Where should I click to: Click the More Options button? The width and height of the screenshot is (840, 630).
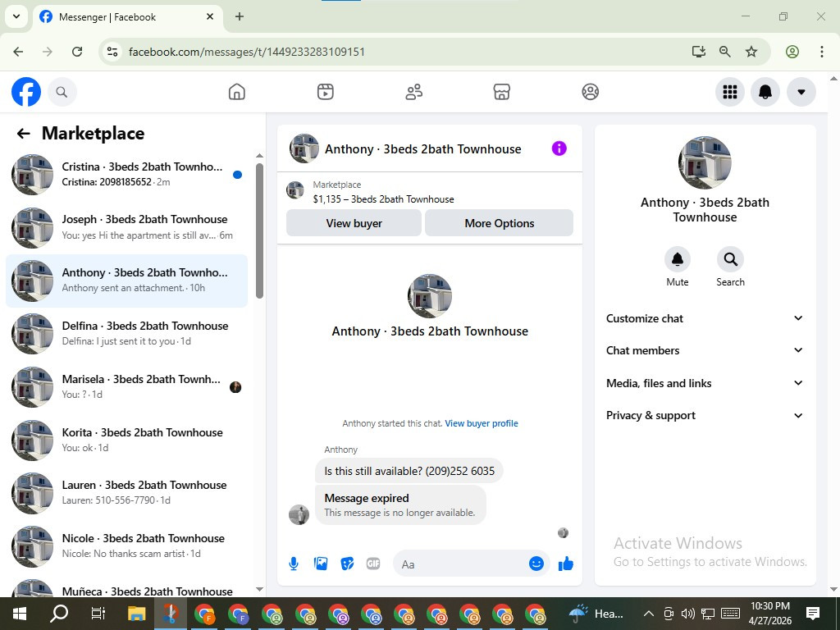click(x=499, y=223)
